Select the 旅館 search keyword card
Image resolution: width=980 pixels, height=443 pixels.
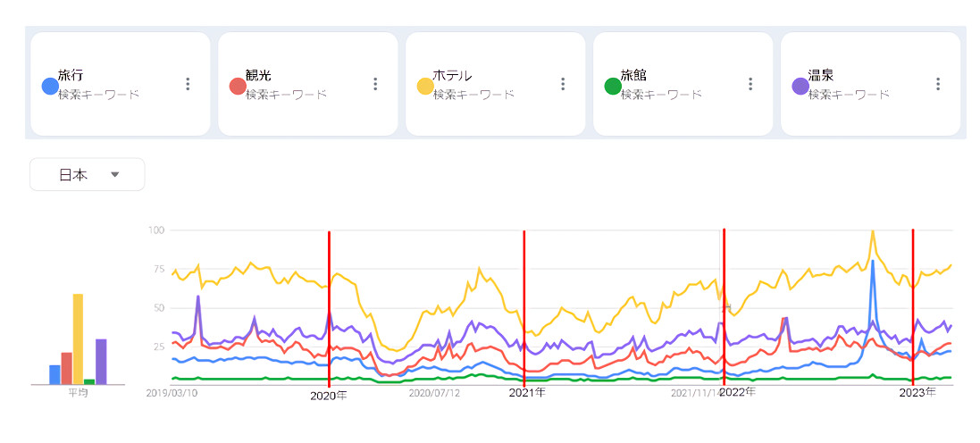pos(683,84)
